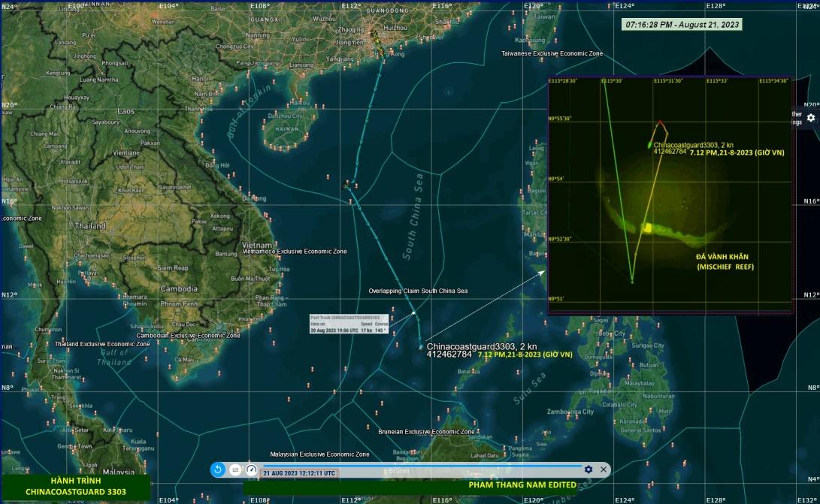The height and width of the screenshot is (504, 820).
Task: Click the Phnom Penh city label
Action: pyautogui.click(x=179, y=303)
